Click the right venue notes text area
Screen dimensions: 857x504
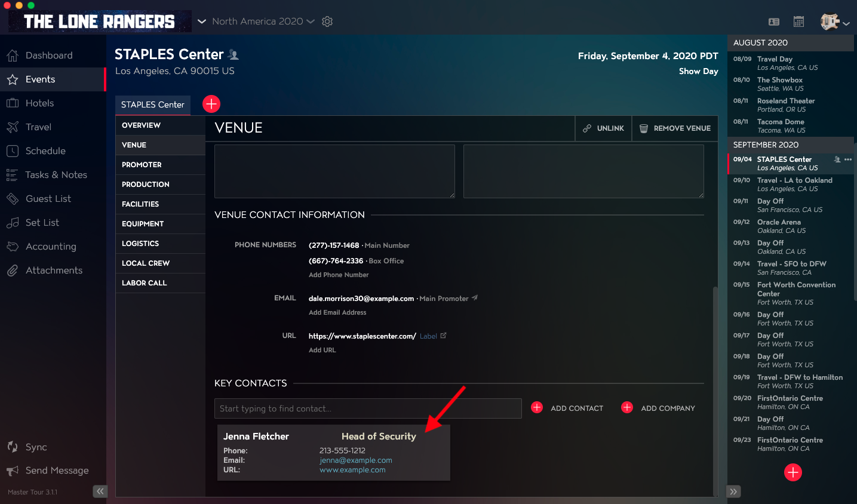coord(583,171)
